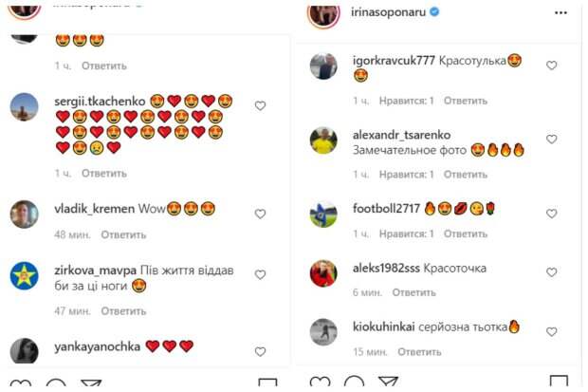Click heart icon beside footboll2717's comment
Image resolution: width=588 pixels, height=392 pixels.
(x=552, y=212)
